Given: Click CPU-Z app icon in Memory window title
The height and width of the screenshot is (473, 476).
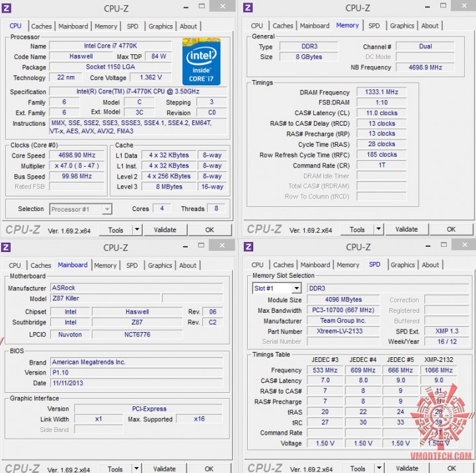Looking at the screenshot, I should (248, 7).
